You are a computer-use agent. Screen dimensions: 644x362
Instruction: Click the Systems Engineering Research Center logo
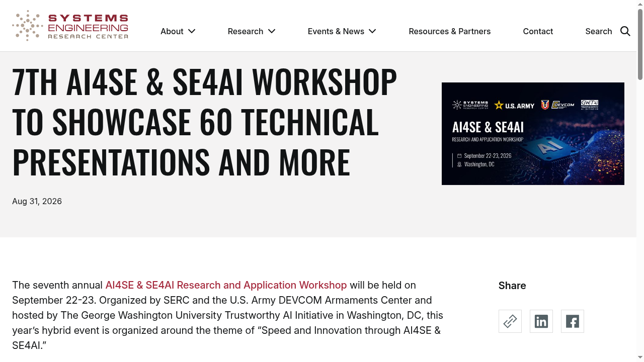pyautogui.click(x=70, y=26)
